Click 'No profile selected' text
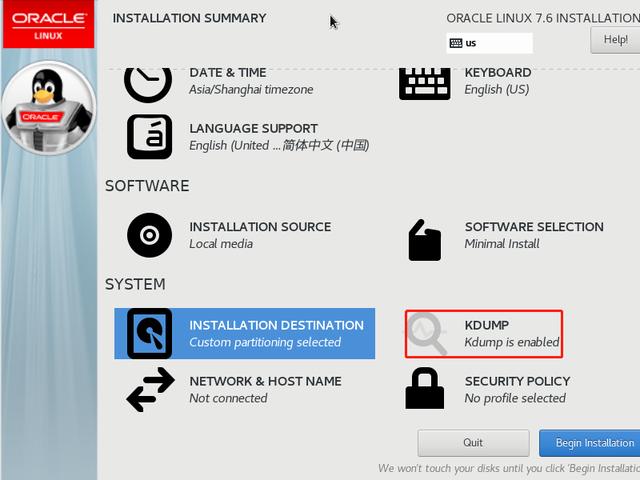640x480 pixels. click(515, 398)
